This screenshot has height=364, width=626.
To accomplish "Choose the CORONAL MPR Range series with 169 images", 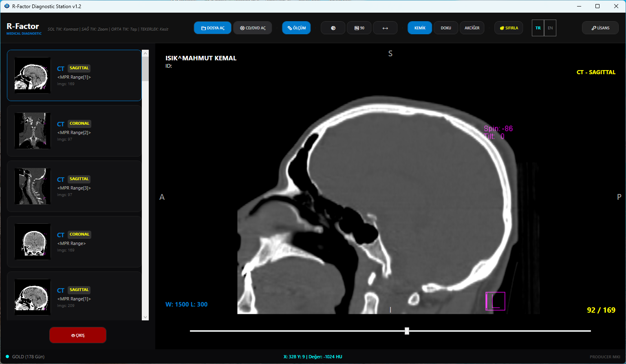I will (x=74, y=242).
